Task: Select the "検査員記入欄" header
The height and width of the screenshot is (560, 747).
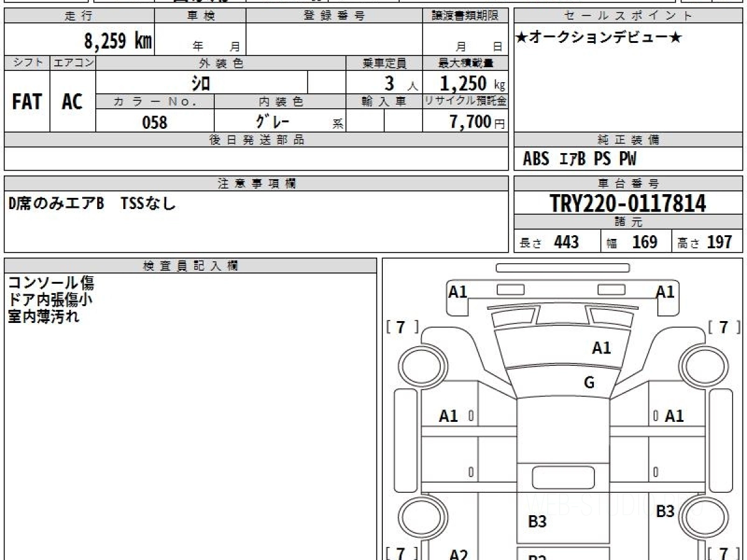Action: pos(190,266)
